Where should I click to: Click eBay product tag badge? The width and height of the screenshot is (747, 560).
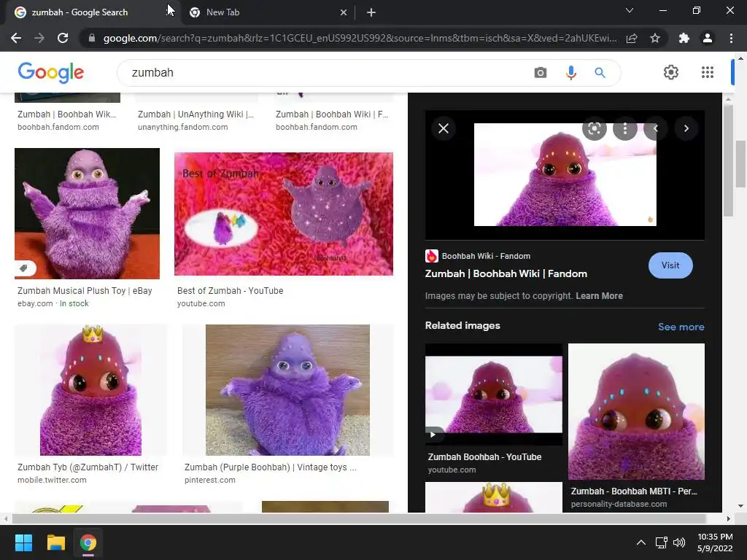point(24,268)
